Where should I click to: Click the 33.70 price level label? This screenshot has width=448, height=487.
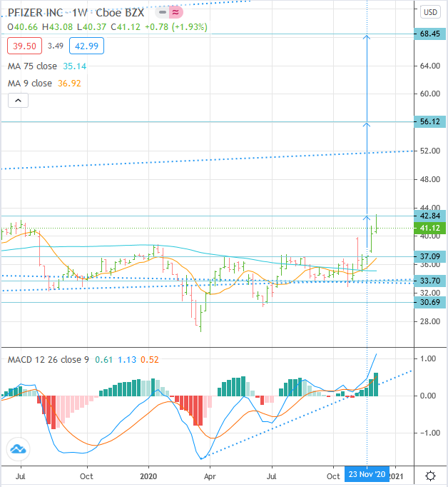(429, 281)
